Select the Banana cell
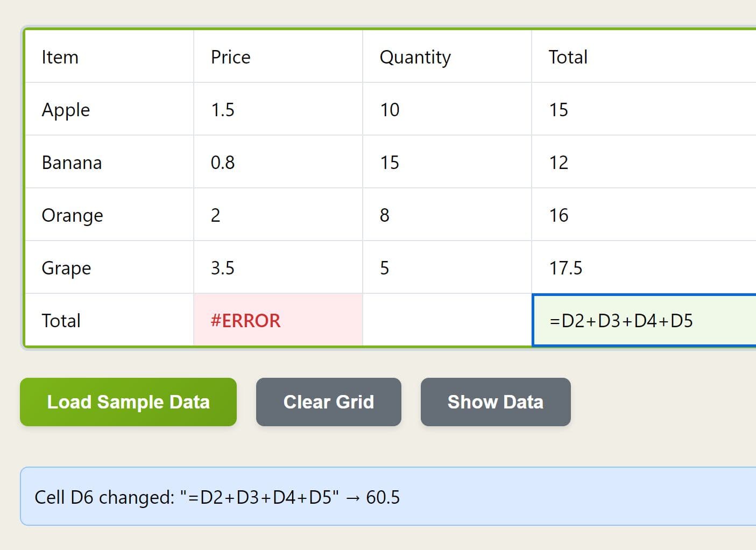This screenshot has width=756, height=550. [109, 162]
